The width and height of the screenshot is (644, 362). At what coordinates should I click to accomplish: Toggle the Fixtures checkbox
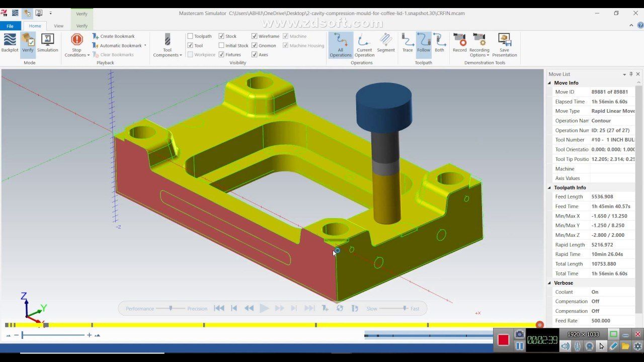pyautogui.click(x=221, y=54)
